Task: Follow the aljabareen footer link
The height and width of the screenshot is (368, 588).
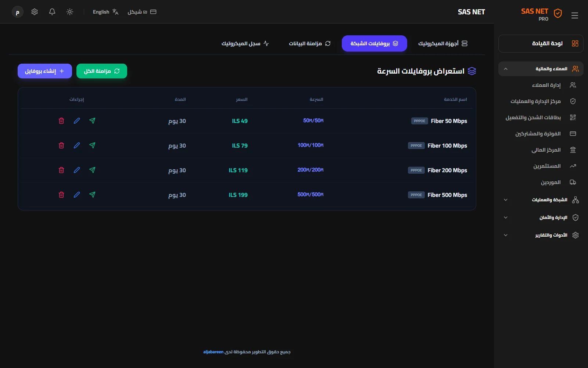Action: point(213,352)
